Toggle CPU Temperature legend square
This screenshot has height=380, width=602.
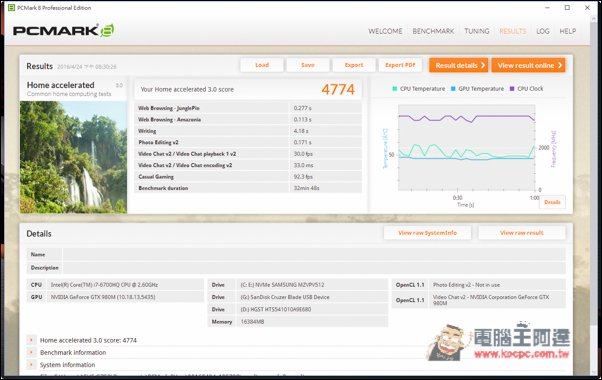coord(395,89)
